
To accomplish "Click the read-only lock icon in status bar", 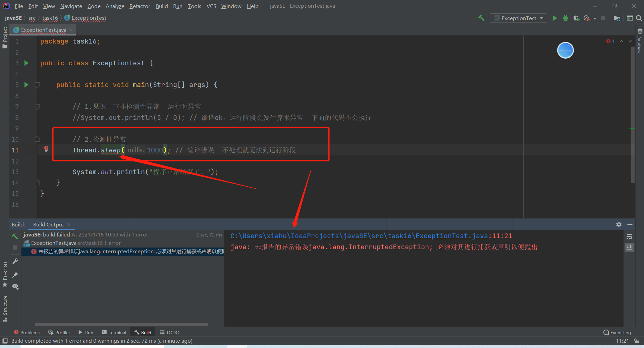I will 636,341.
